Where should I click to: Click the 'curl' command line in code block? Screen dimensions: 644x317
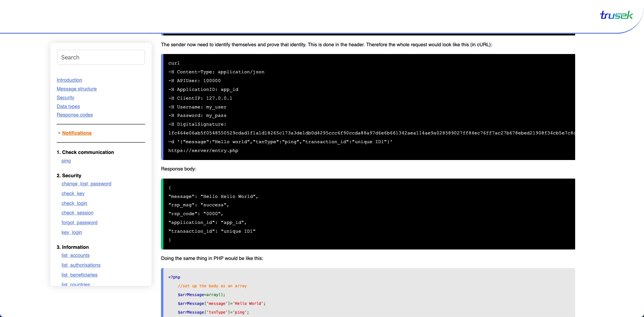[174, 63]
